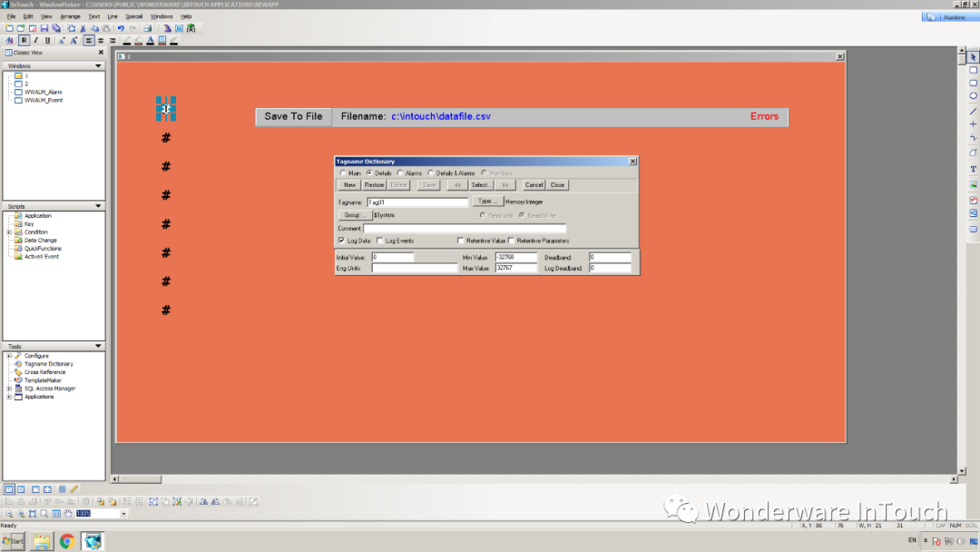Select the Bold text formatting icon
This screenshot has height=552, width=980.
tap(24, 40)
